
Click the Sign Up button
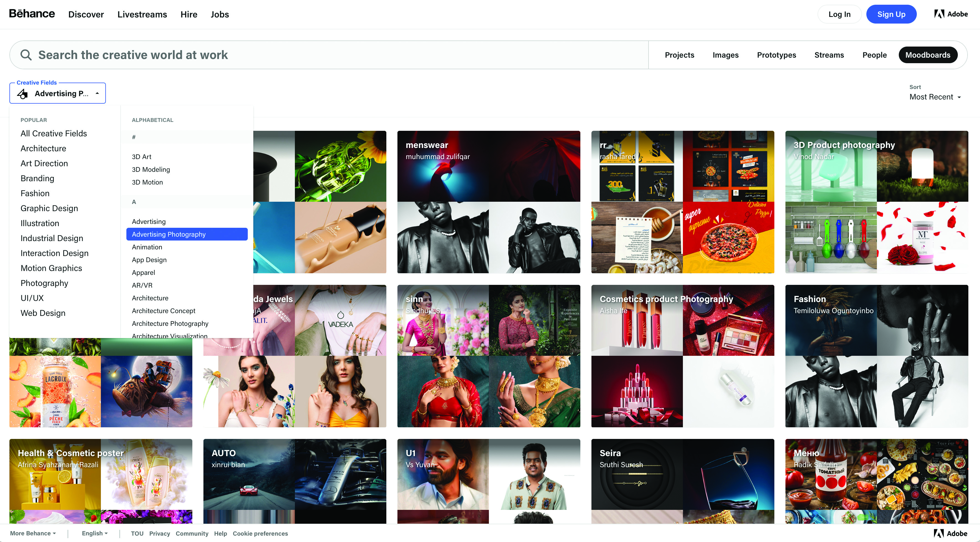point(891,14)
